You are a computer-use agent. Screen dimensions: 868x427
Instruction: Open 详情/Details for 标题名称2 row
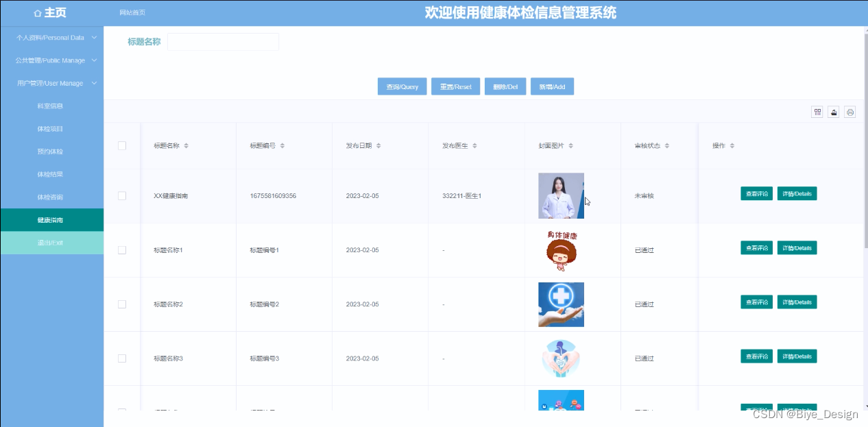click(797, 302)
